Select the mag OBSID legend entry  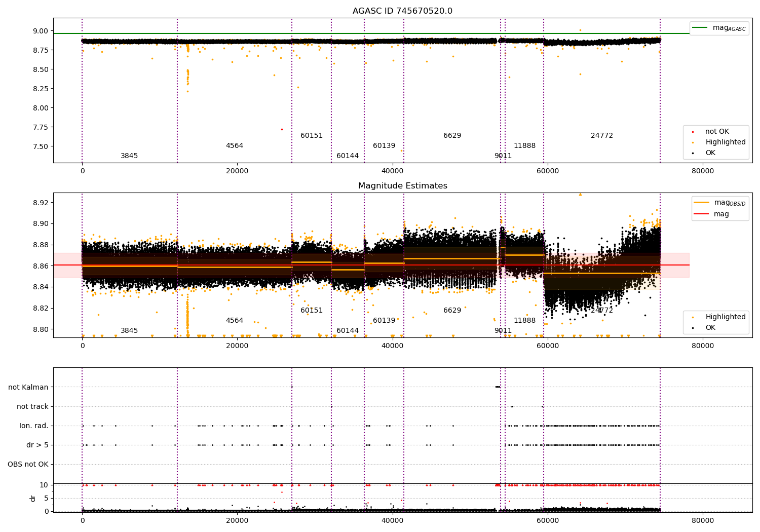pos(720,203)
